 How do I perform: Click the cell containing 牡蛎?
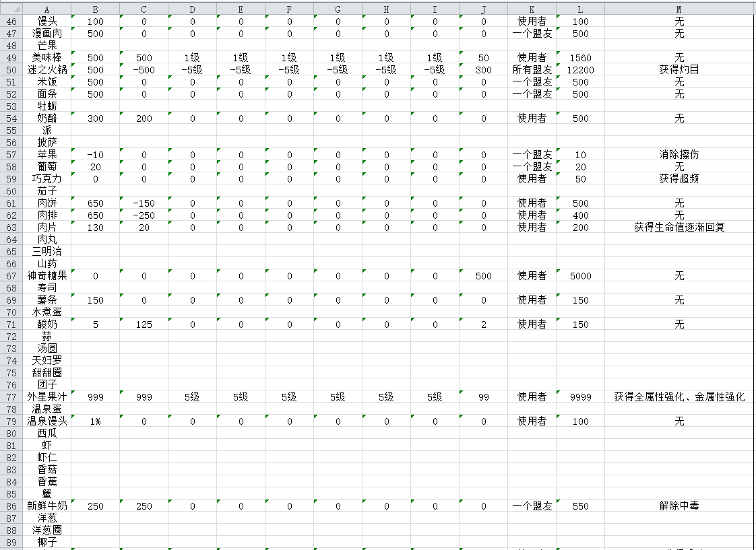(x=46, y=106)
